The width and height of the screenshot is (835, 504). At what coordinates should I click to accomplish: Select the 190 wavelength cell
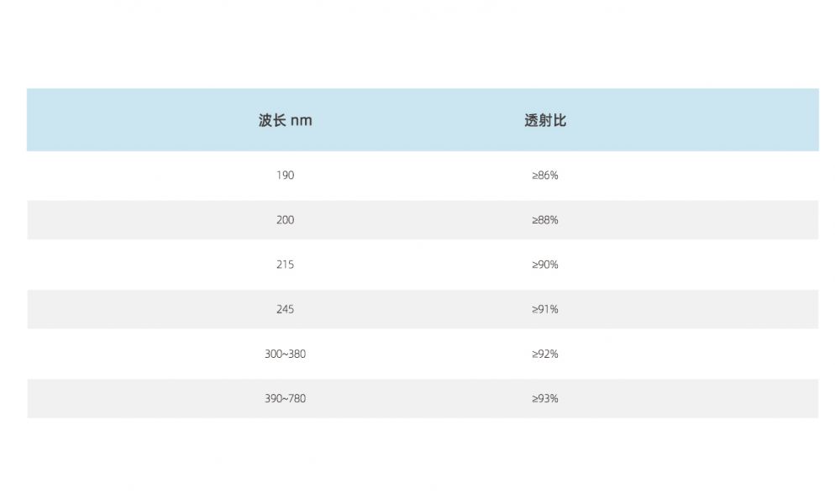coord(285,176)
